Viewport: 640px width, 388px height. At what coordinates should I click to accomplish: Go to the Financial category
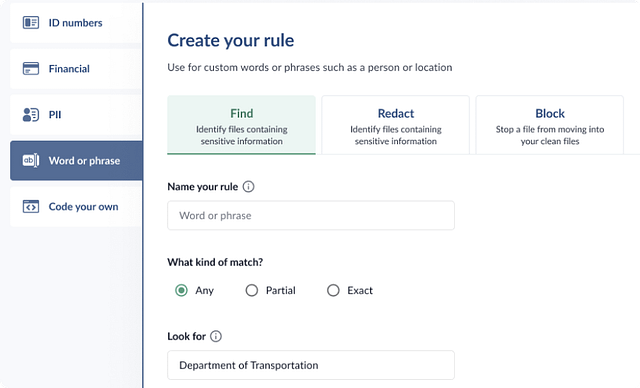pos(76,69)
